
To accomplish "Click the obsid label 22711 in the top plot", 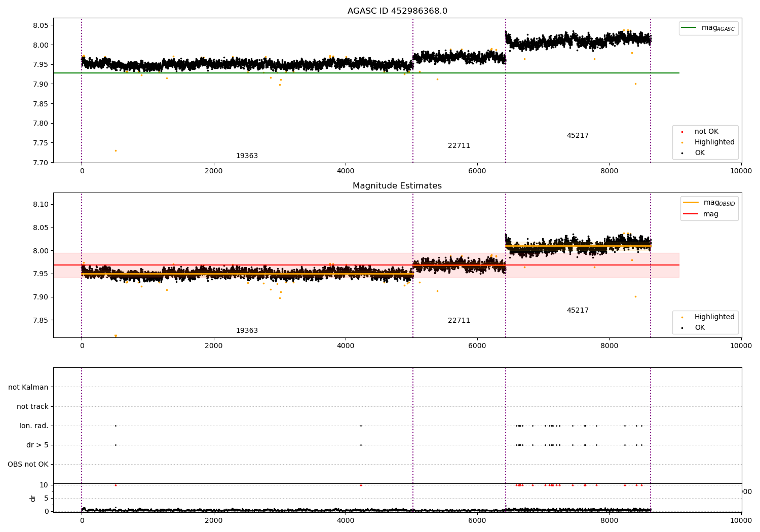I will (459, 146).
